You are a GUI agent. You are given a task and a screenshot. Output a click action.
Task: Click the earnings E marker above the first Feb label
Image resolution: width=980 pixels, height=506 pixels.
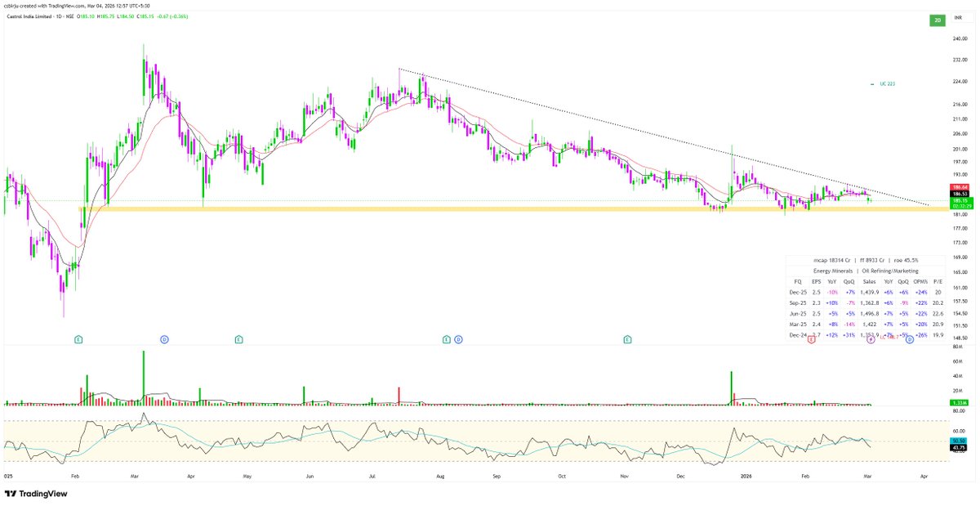click(x=78, y=338)
